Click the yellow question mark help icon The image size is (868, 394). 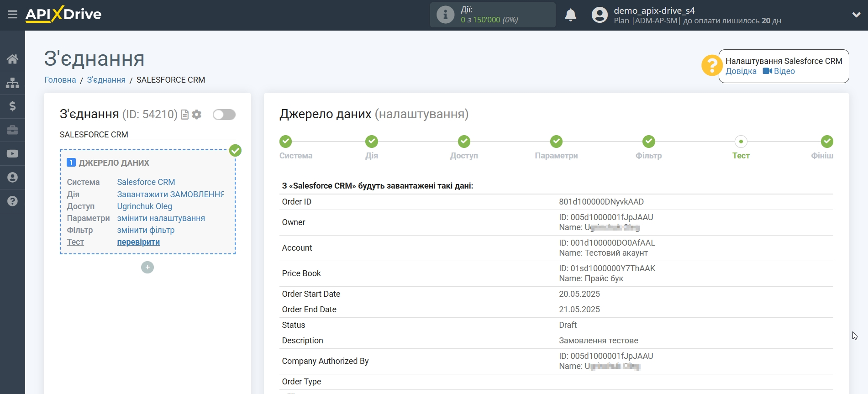[x=711, y=66]
